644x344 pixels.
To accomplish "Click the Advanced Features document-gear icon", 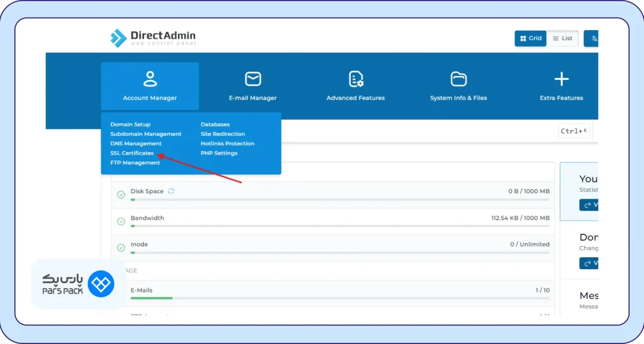I will (356, 79).
